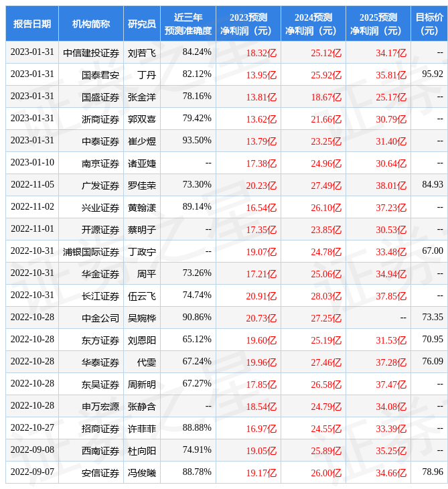Select institution 南京证券
Screen dimensions: 448x489
100,163
